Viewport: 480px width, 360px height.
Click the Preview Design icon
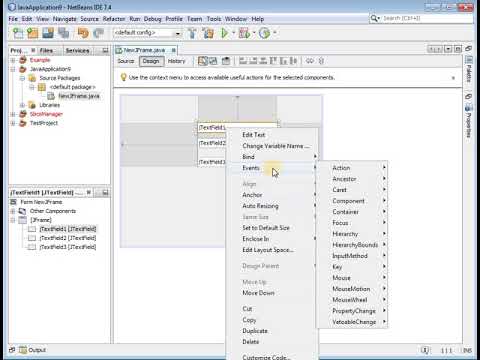click(226, 61)
